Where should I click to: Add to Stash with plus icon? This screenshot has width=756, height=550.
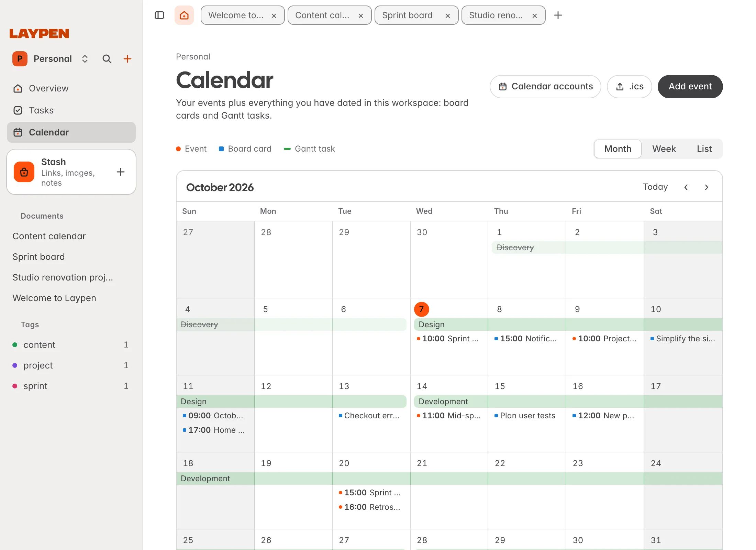pos(121,172)
